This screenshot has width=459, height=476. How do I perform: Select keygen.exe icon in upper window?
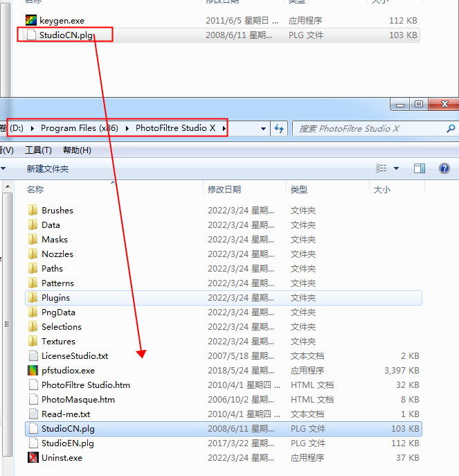point(30,21)
